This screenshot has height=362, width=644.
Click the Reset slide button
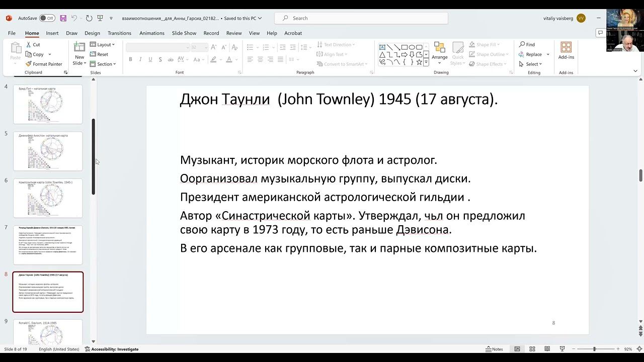(99, 54)
